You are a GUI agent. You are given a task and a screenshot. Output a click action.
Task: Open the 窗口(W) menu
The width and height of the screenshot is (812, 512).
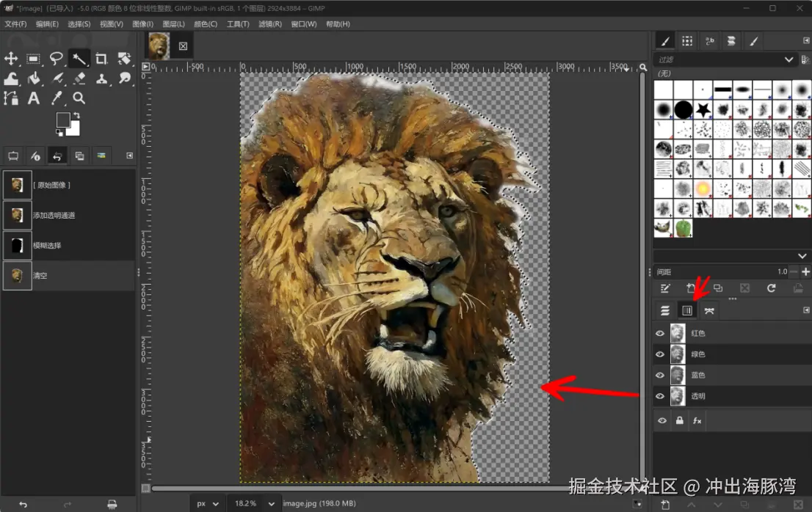coord(303,23)
